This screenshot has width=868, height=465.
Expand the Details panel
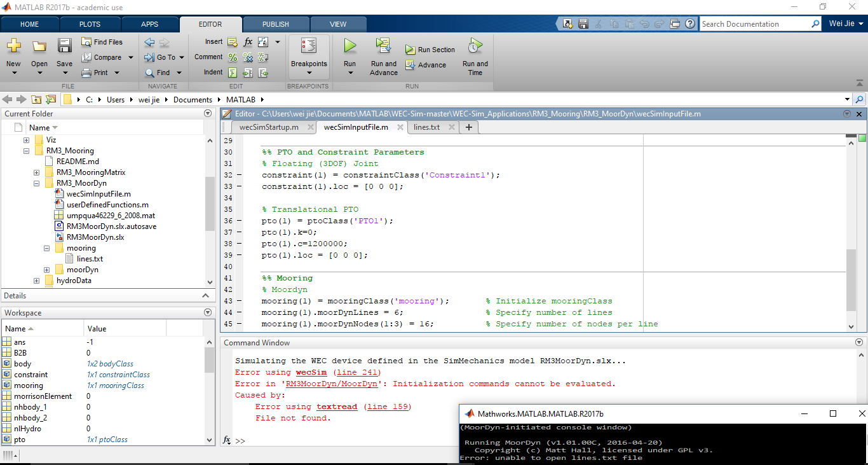(205, 295)
